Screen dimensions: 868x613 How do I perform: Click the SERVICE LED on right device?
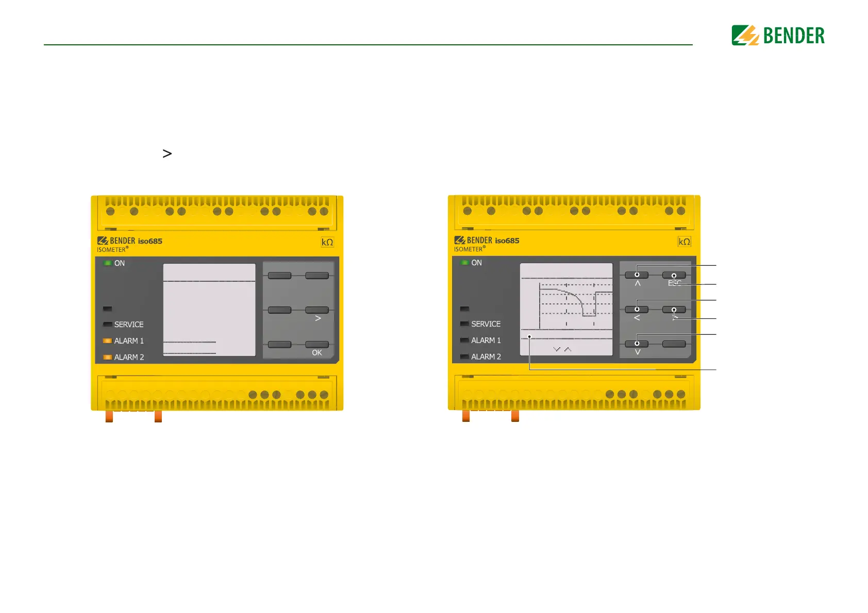464,324
